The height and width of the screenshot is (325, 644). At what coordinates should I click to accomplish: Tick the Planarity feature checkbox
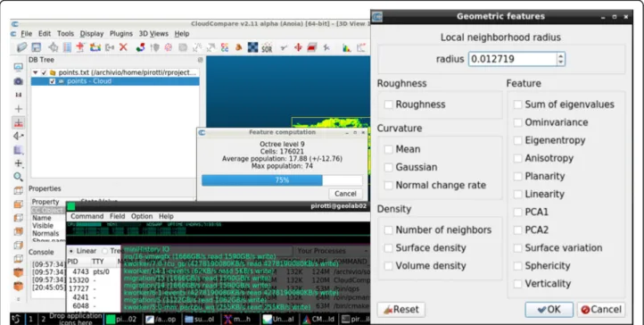tap(517, 176)
